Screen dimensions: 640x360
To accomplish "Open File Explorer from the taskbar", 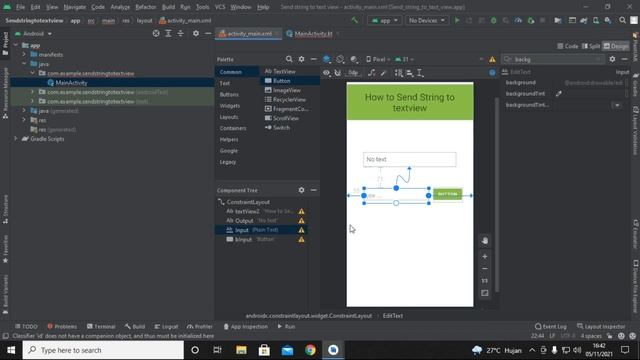I will [x=241, y=350].
